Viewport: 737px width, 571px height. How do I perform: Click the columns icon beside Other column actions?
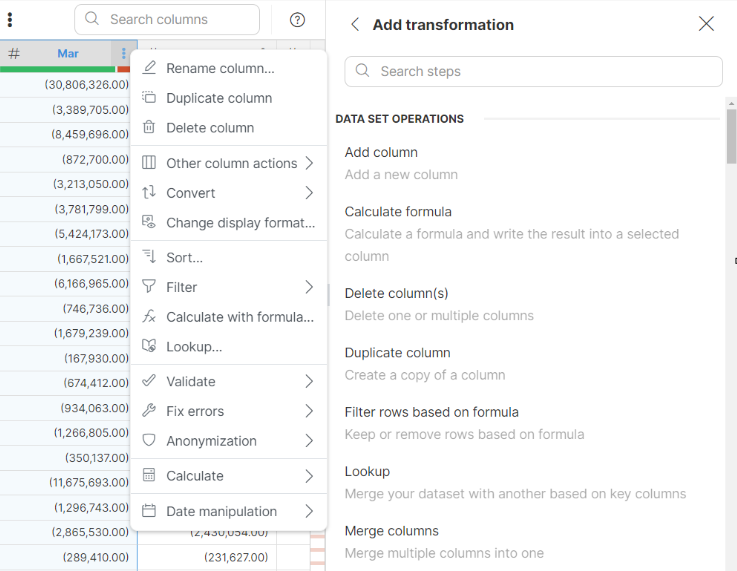149,163
